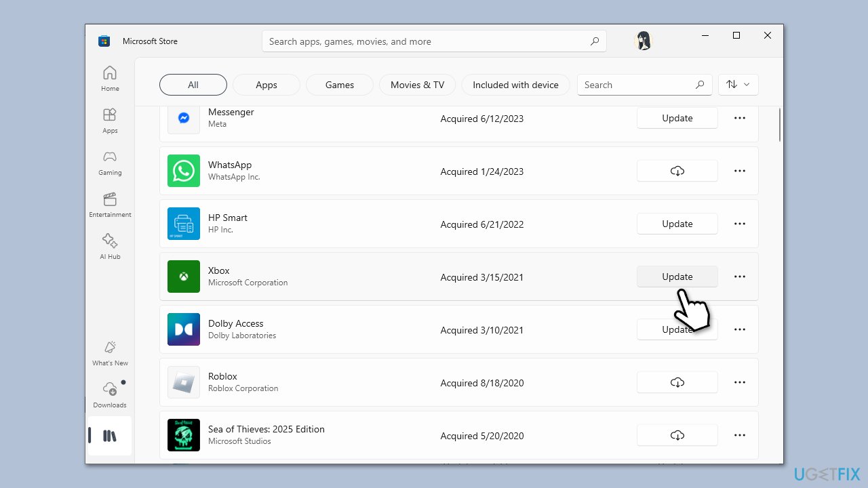View the Library section
This screenshot has width=868, height=488.
click(109, 436)
